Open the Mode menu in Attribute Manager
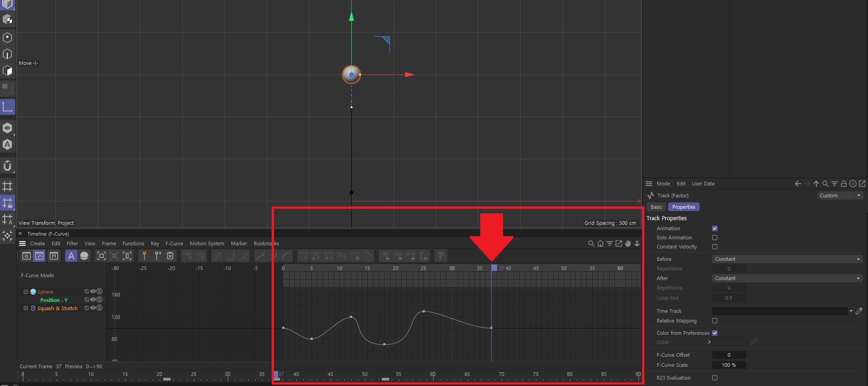 point(663,184)
